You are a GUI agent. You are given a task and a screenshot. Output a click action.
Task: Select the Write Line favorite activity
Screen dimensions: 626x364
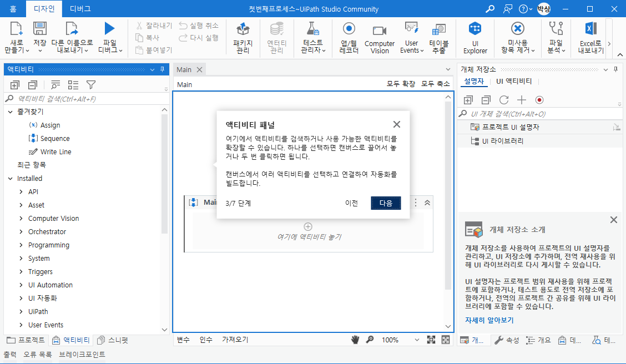[50, 151]
